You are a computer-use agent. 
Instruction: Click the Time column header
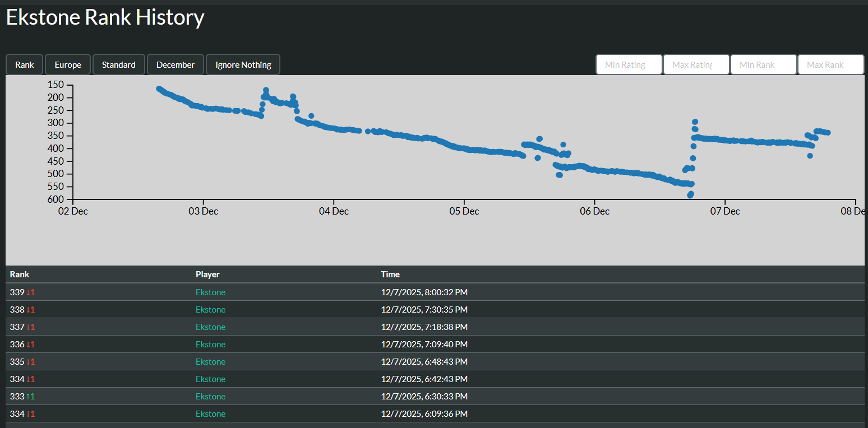(x=390, y=274)
